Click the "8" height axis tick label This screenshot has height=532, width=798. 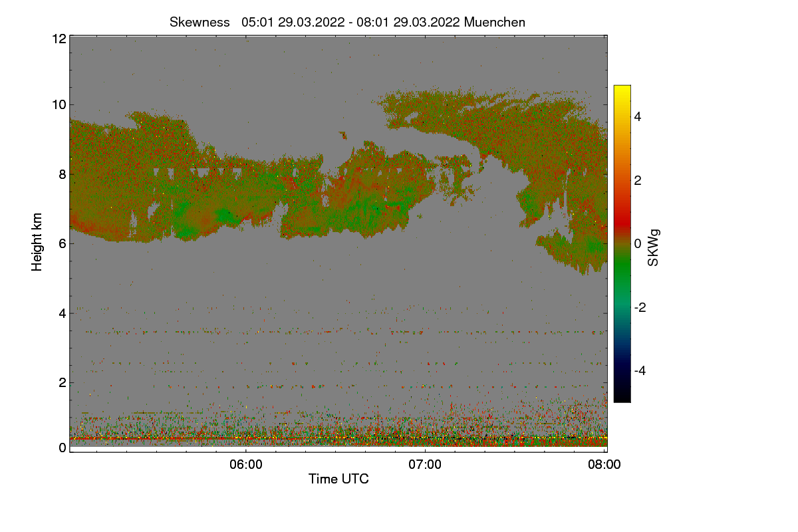click(x=62, y=174)
